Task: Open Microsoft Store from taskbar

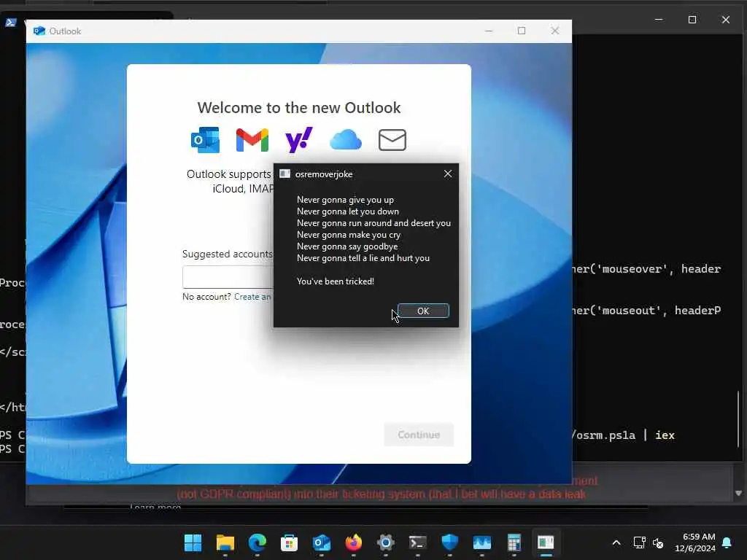Action: coord(289,542)
